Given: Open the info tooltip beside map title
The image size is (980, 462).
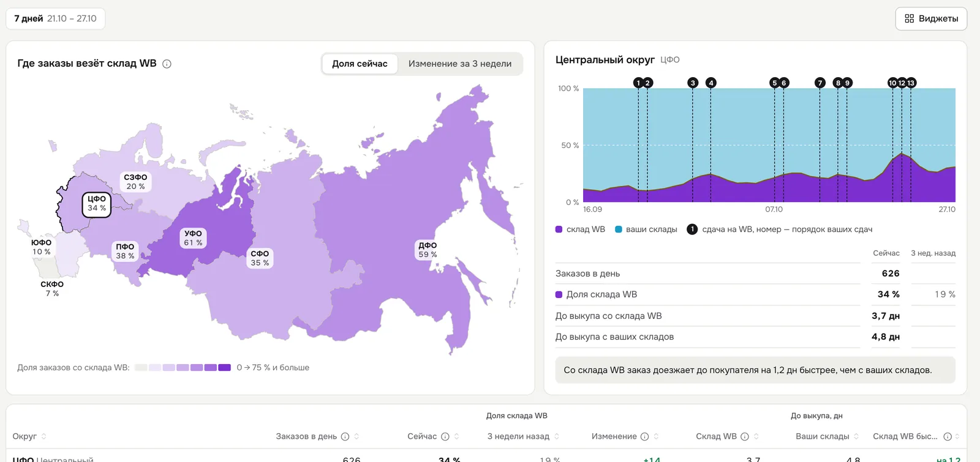Looking at the screenshot, I should click(x=167, y=64).
